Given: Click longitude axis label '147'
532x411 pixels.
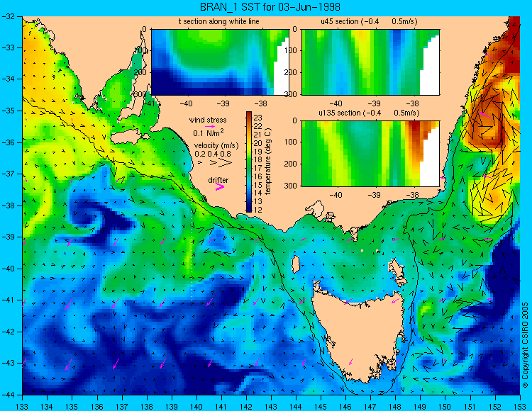Looking at the screenshot, I should [370, 406].
